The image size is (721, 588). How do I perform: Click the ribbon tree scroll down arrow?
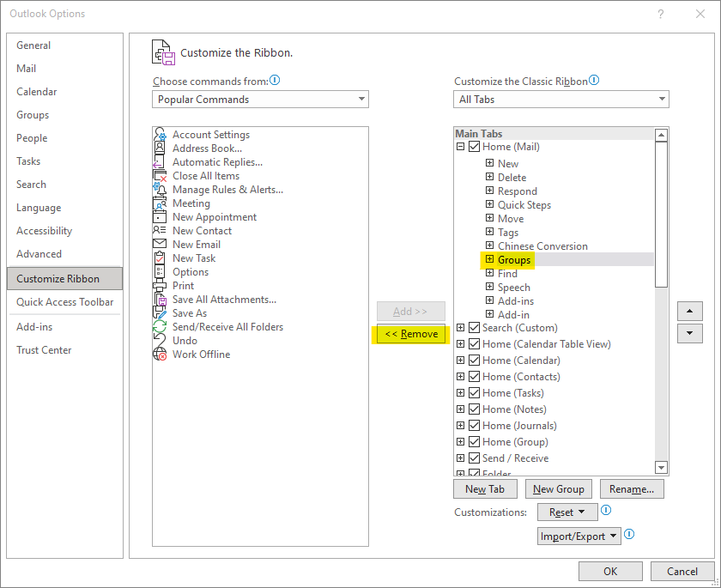click(x=661, y=468)
